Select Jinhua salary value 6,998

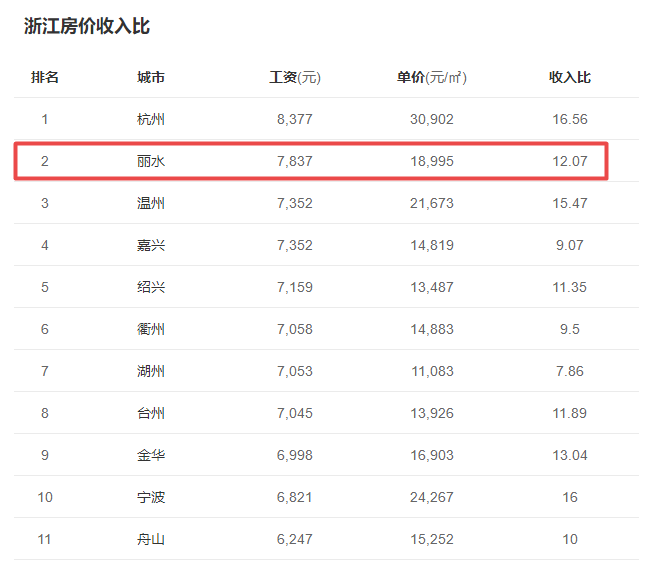coord(295,455)
